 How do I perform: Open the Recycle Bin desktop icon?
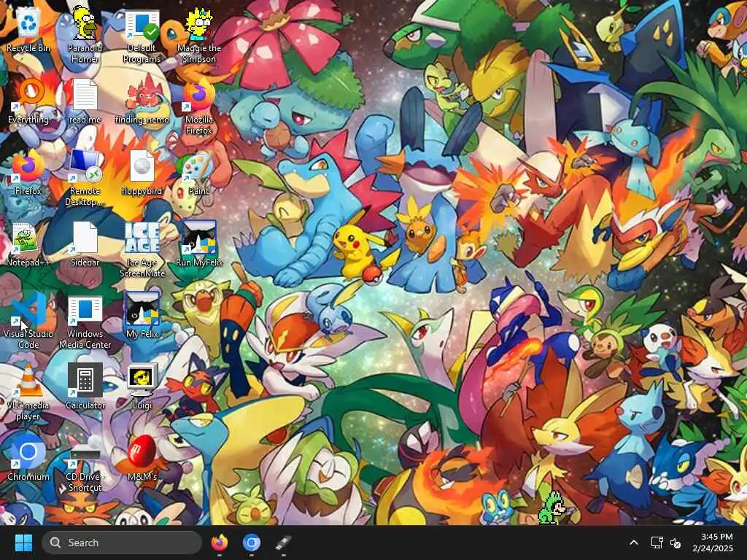(28, 29)
